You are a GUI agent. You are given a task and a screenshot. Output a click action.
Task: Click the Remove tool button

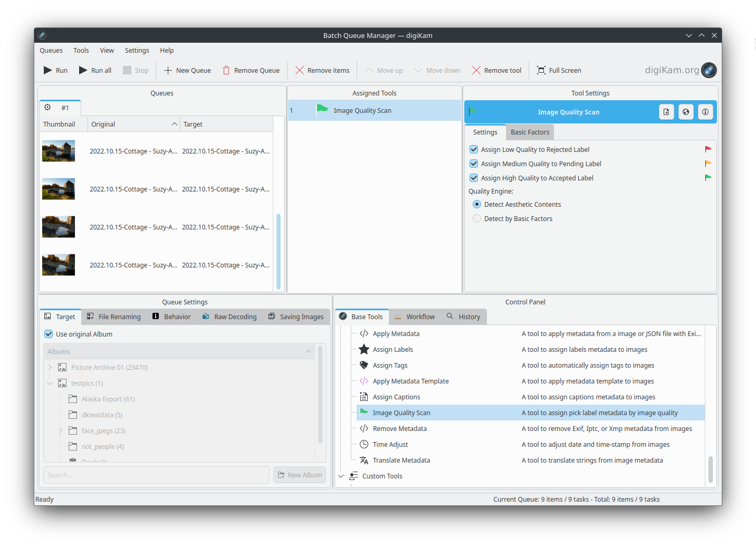coord(496,70)
